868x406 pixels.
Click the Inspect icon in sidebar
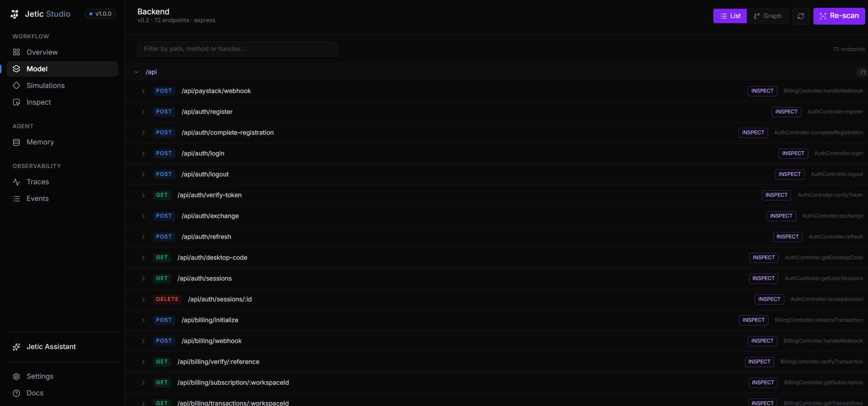[17, 102]
